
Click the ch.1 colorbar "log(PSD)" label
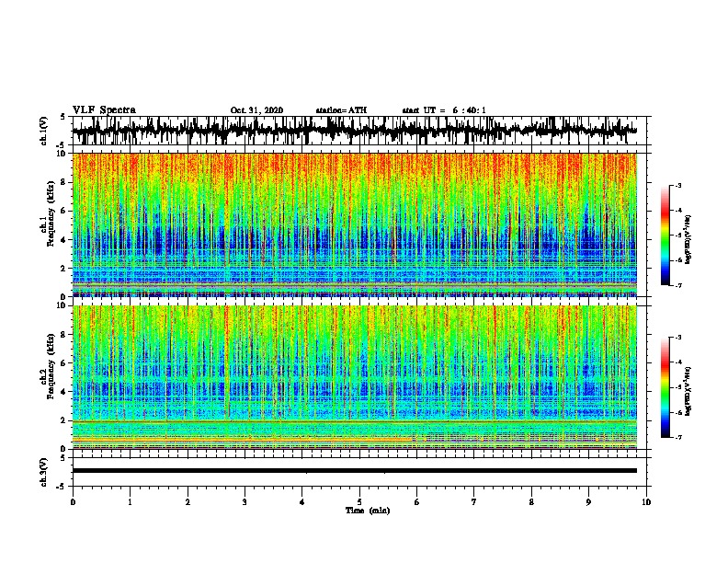pos(688,240)
